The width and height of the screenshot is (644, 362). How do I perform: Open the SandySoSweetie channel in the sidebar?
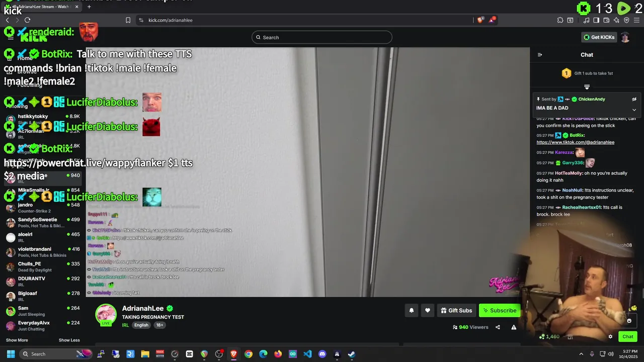coord(42,223)
